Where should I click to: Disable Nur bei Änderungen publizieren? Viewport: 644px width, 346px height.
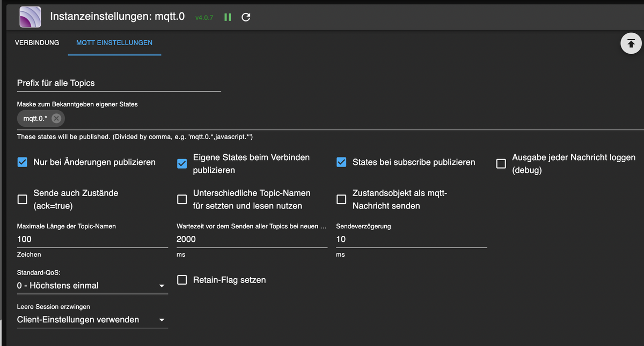pyautogui.click(x=23, y=162)
